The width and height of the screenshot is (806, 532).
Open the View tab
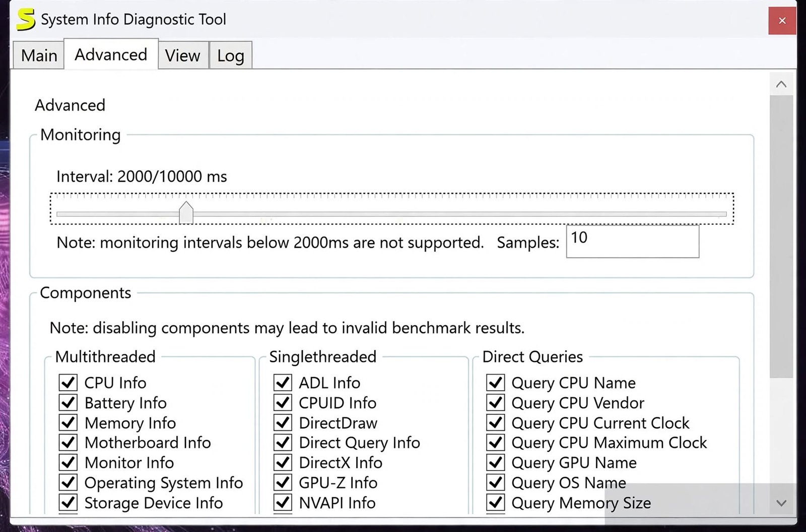coord(183,55)
